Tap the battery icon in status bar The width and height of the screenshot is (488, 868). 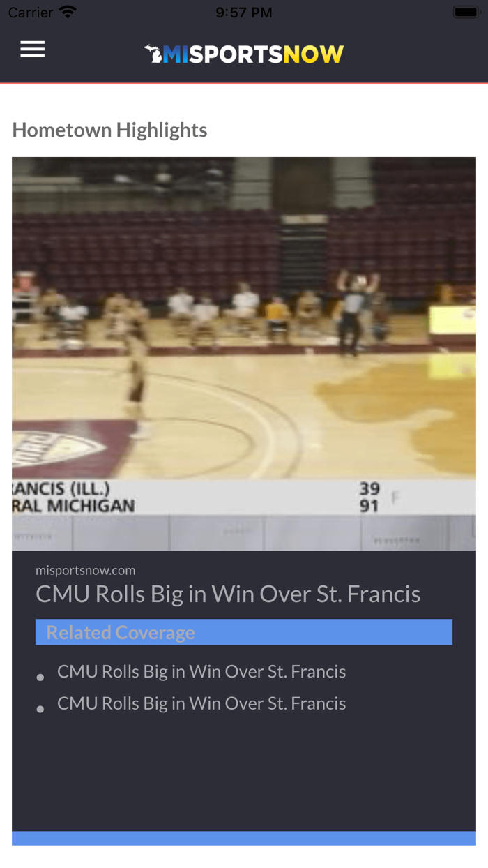click(x=465, y=13)
